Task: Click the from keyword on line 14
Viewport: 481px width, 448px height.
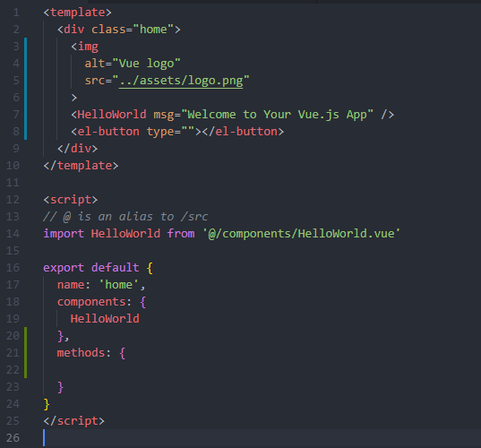Action: coord(181,234)
